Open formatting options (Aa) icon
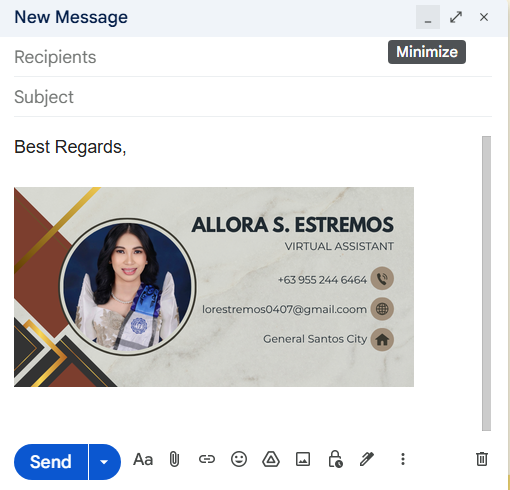510x490 pixels. click(x=143, y=460)
